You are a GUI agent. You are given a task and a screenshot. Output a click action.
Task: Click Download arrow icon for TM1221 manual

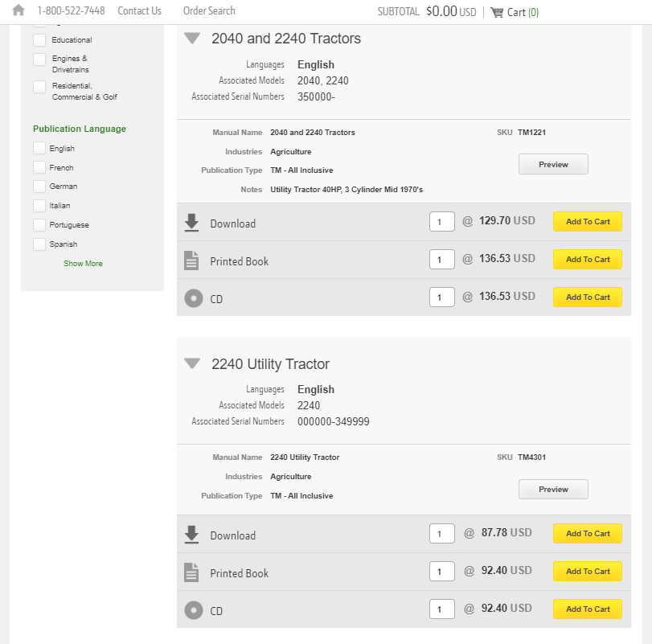[191, 223]
